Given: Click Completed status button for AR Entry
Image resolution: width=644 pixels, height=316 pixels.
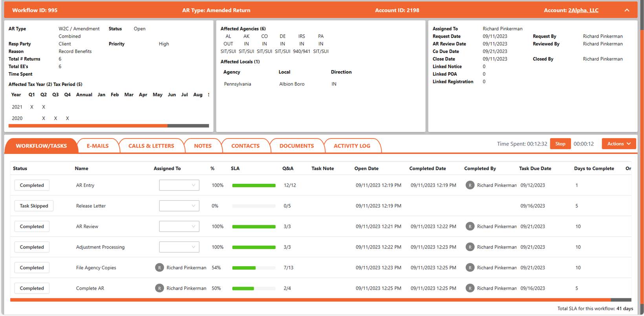Looking at the screenshot, I should pyautogui.click(x=32, y=185).
